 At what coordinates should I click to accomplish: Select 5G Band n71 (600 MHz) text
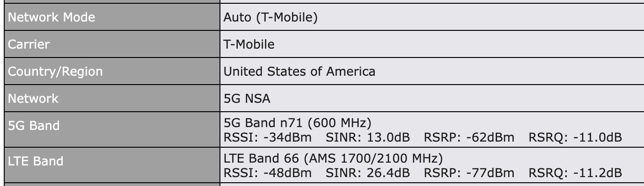(297, 124)
